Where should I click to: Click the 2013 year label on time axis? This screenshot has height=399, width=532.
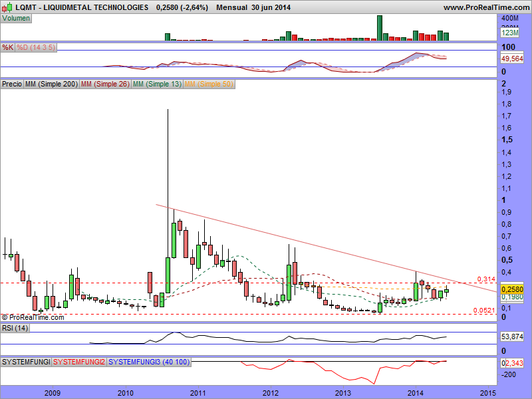tap(343, 393)
